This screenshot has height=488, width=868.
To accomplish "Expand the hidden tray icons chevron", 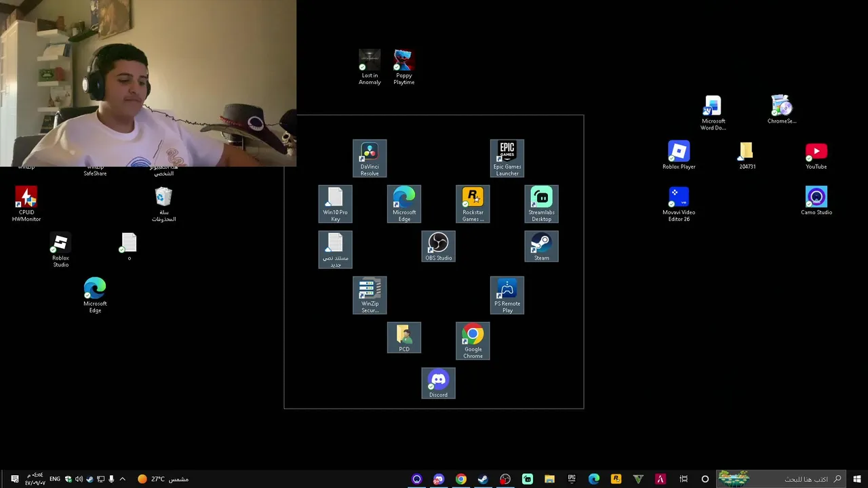I will coord(122,479).
